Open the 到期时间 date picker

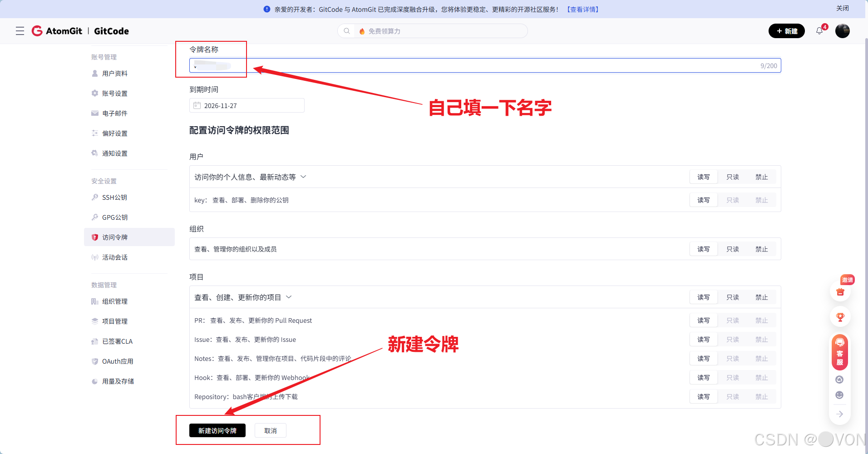tap(247, 105)
